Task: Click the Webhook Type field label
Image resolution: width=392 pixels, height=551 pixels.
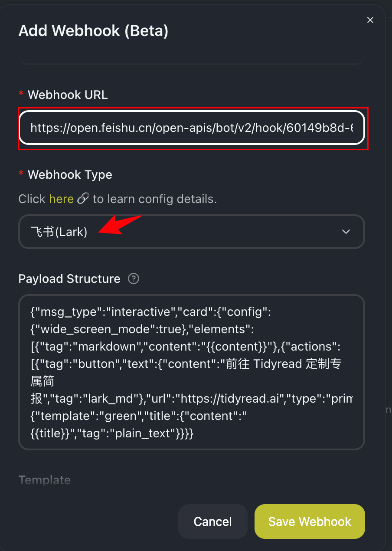Action: tap(70, 174)
